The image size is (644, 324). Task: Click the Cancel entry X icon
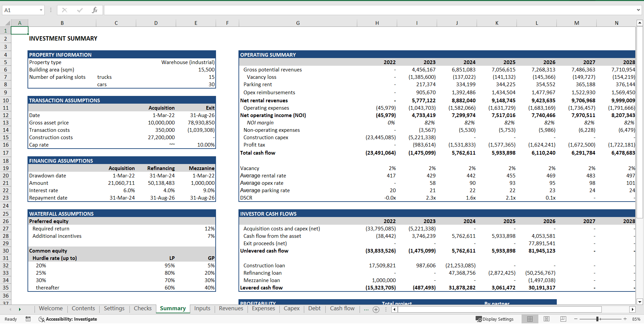(64, 10)
